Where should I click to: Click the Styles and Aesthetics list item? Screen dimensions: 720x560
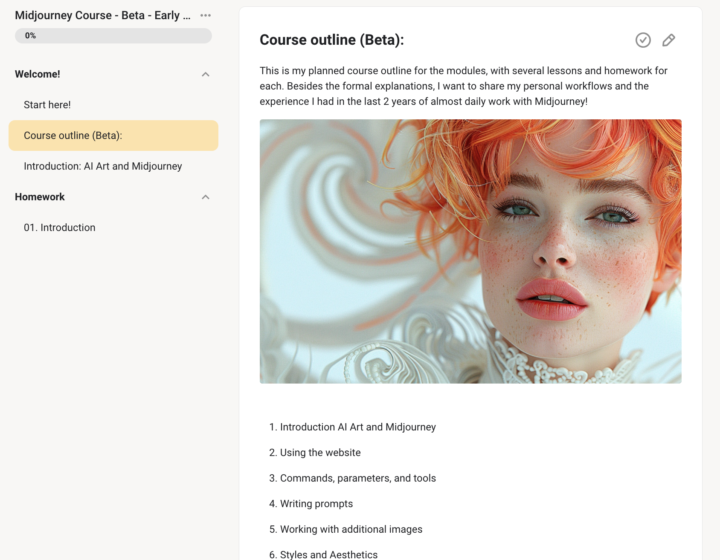(x=328, y=555)
